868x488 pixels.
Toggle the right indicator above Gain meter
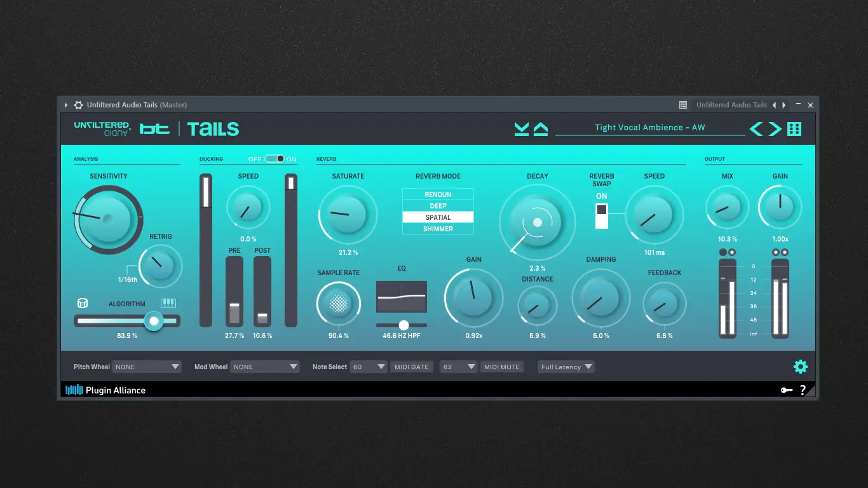(x=785, y=252)
